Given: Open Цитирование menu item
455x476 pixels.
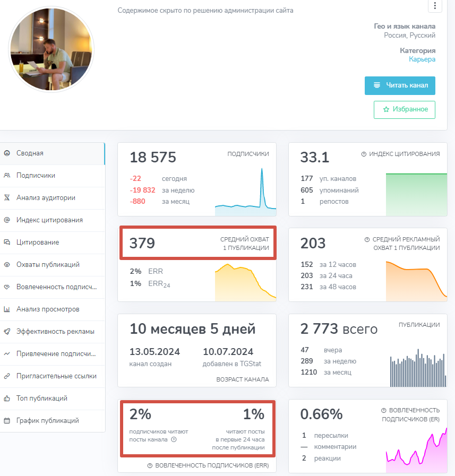Looking at the screenshot, I should 52,243.
